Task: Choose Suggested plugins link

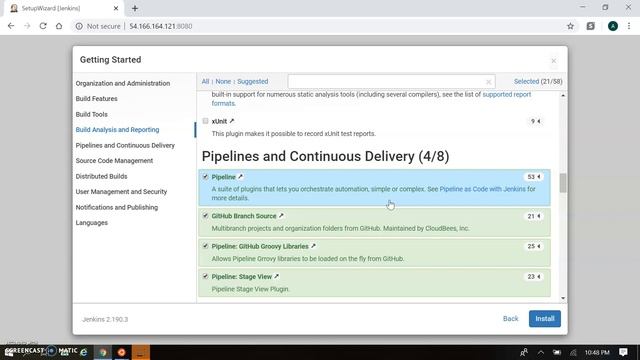Action: [253, 82]
